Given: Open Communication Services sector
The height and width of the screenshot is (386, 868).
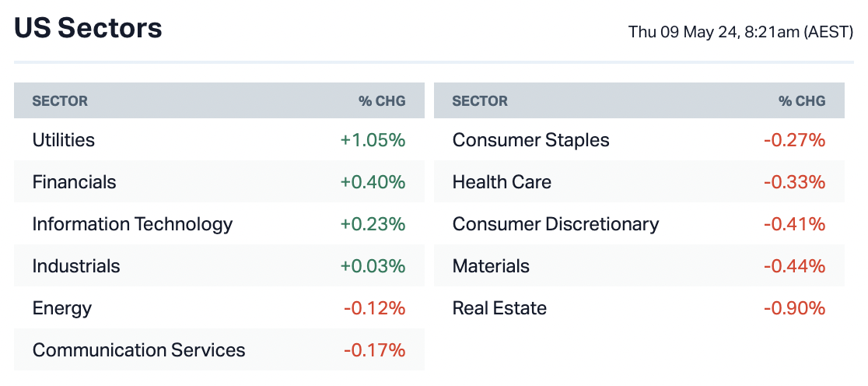Looking at the screenshot, I should 138,350.
